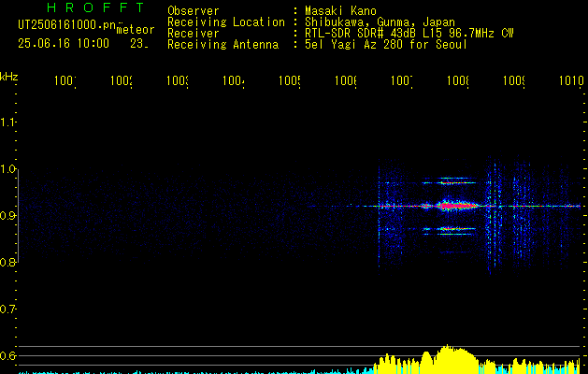Image resolution: width=588 pixels, height=374 pixels.
Task: Click the 0.7 frequency axis label
Action: pos(7,309)
